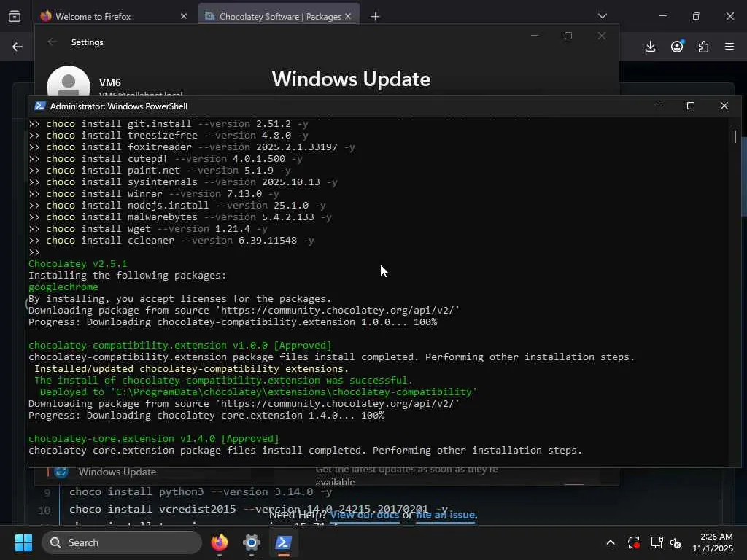Click 'choco install git.install' line
The width and height of the screenshot is (747, 560).
coord(169,124)
